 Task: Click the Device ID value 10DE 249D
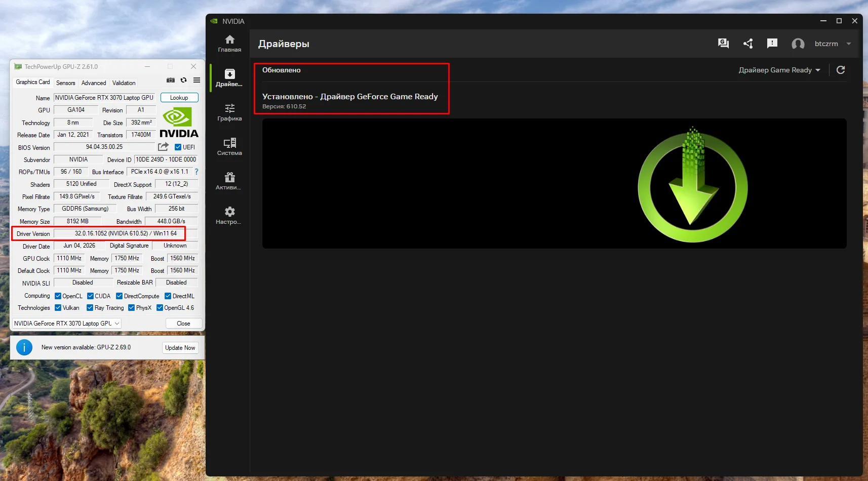click(166, 159)
